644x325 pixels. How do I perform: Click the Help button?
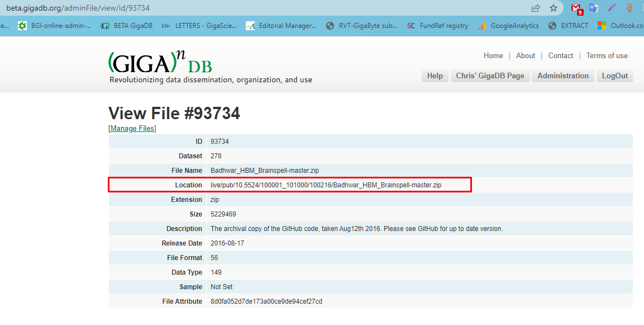pos(435,76)
